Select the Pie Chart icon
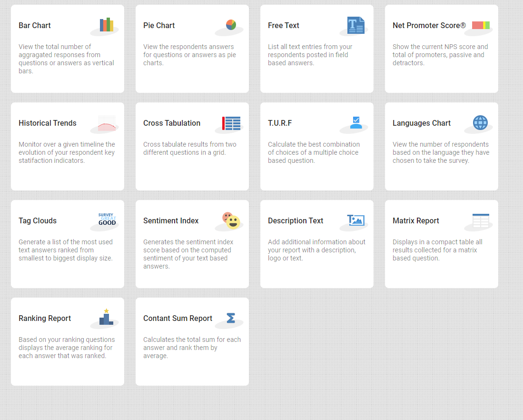The width and height of the screenshot is (523, 420). pyautogui.click(x=231, y=25)
